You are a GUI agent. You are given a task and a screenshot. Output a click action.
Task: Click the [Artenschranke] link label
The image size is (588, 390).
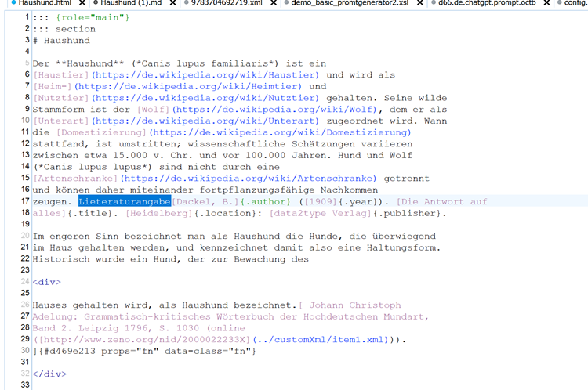tap(75, 179)
